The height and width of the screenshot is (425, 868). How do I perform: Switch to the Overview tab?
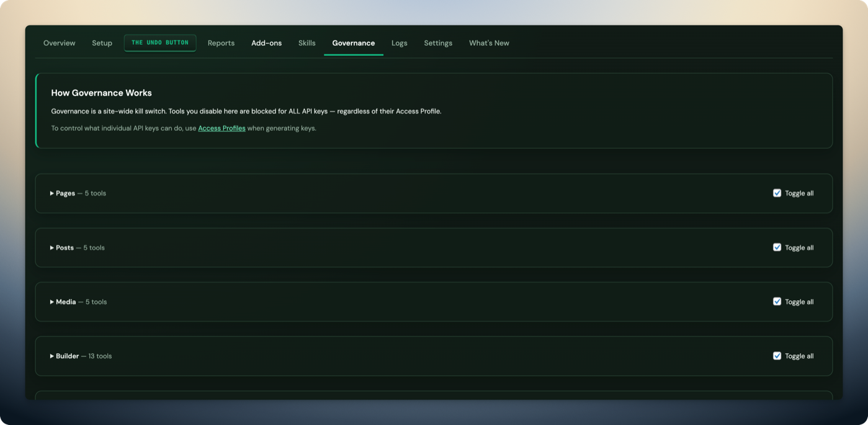tap(59, 43)
